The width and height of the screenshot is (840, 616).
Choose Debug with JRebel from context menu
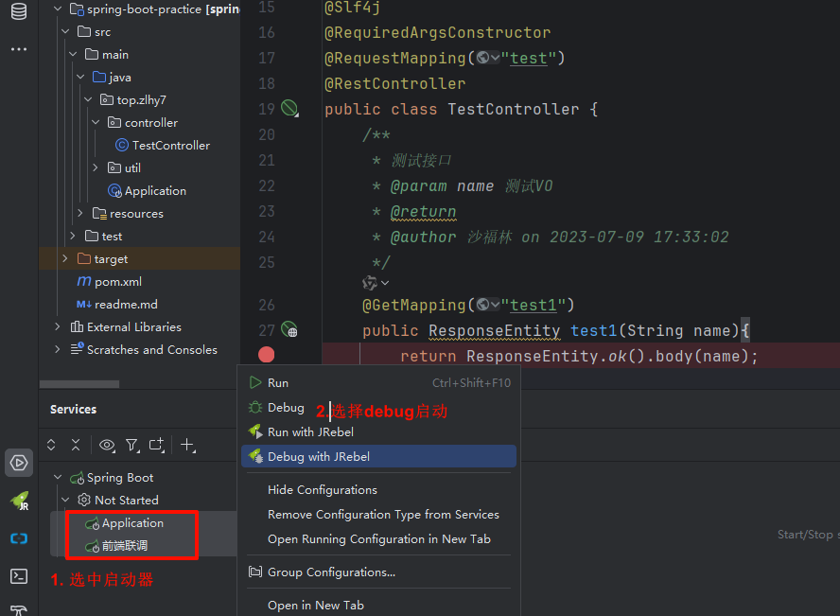point(318,456)
